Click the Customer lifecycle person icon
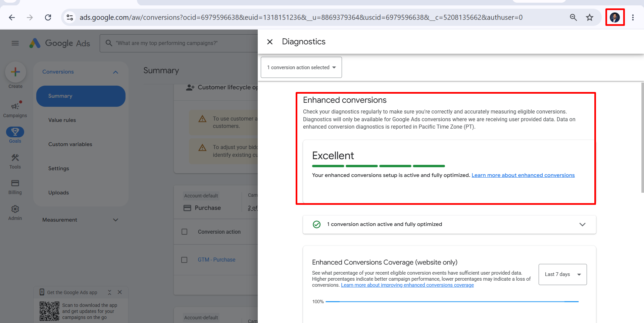 click(x=190, y=87)
